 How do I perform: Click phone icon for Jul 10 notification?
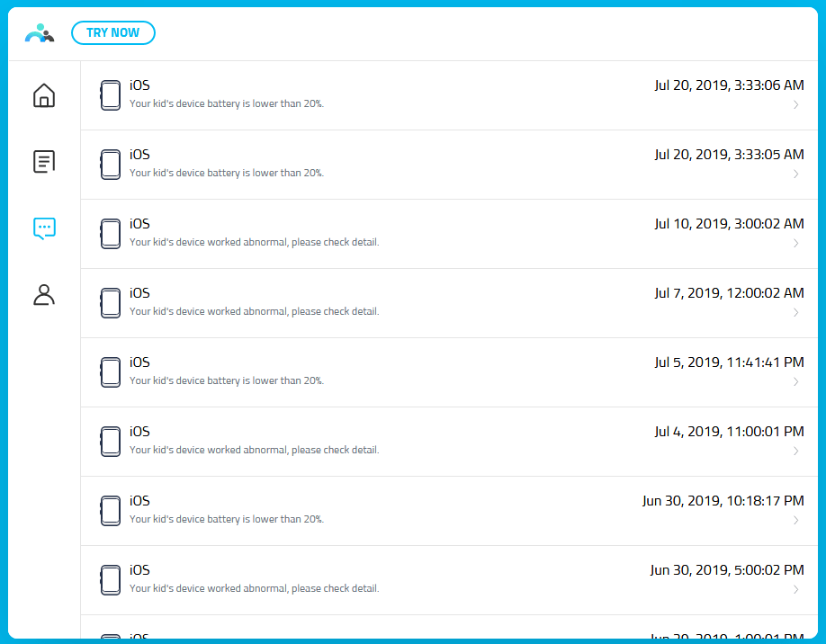(x=110, y=234)
